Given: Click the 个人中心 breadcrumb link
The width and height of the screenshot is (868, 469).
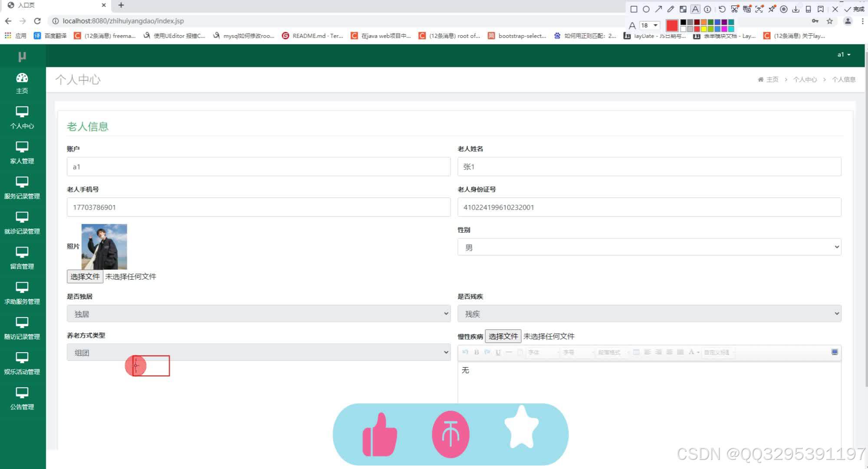Looking at the screenshot, I should click(x=805, y=79).
